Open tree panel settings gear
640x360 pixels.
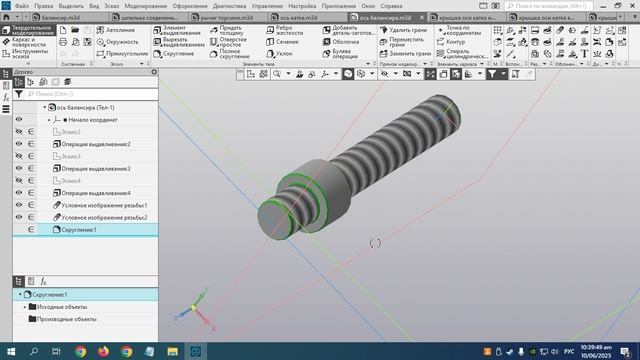(154, 72)
